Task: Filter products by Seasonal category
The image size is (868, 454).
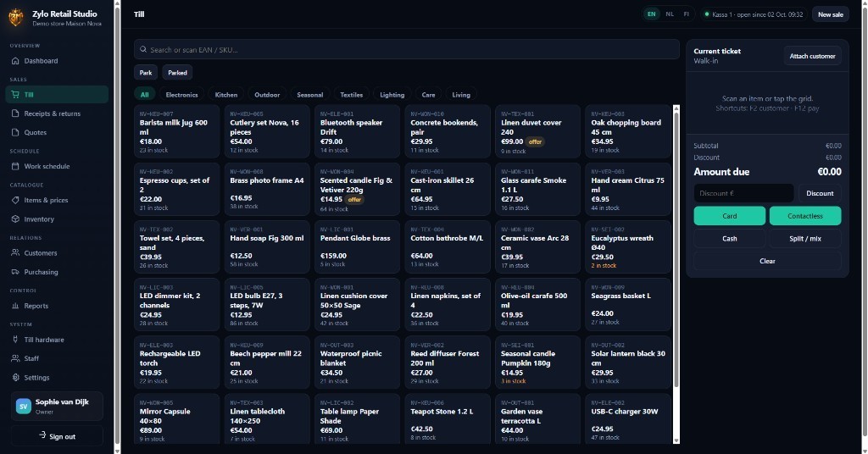Action: (x=310, y=95)
